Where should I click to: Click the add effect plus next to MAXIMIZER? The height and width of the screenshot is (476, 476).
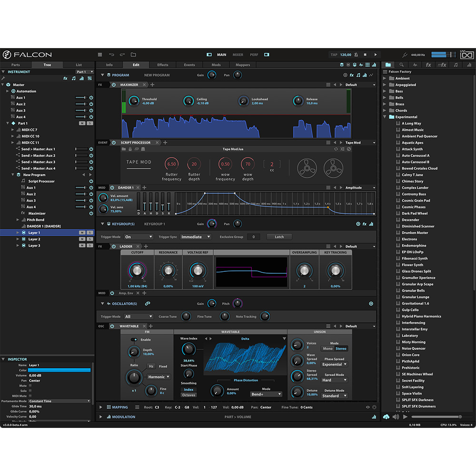tap(152, 85)
